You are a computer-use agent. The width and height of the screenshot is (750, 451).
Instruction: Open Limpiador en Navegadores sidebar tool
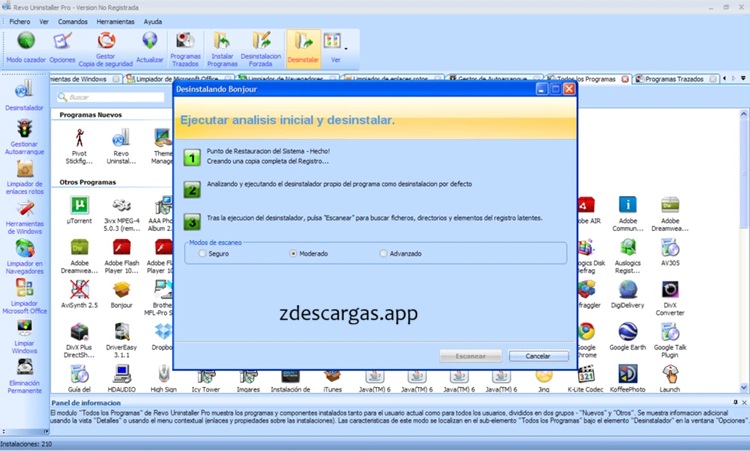click(25, 257)
